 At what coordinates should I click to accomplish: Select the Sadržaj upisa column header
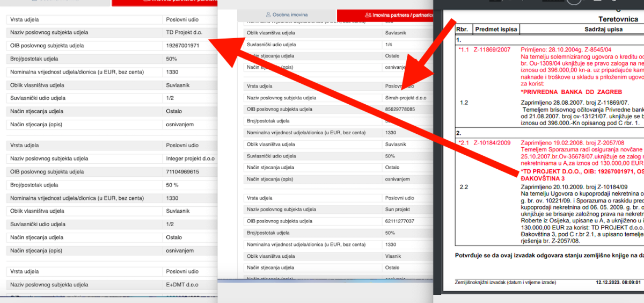point(604,29)
